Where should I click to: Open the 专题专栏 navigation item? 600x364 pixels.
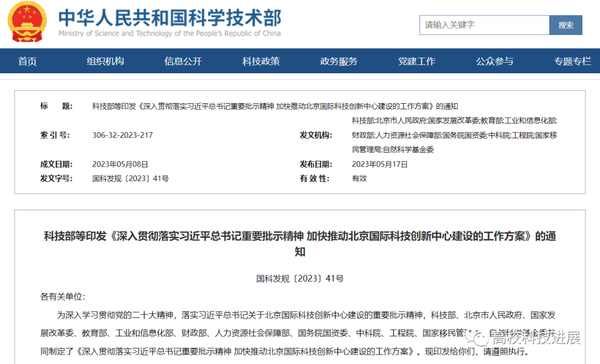click(572, 61)
